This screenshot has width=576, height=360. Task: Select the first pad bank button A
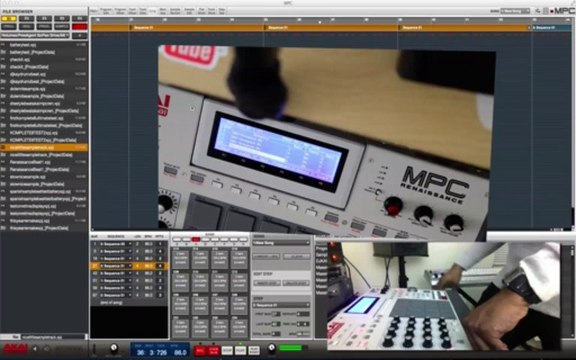coord(177,240)
